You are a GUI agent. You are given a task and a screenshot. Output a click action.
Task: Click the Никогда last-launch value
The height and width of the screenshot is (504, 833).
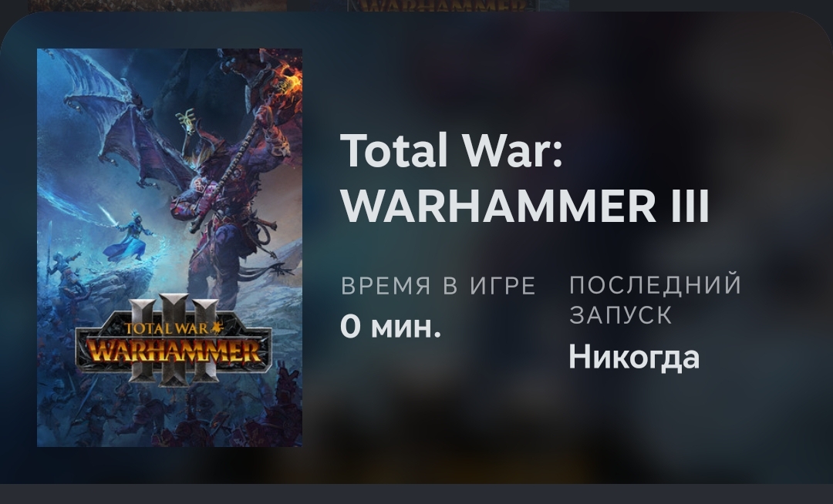[634, 357]
